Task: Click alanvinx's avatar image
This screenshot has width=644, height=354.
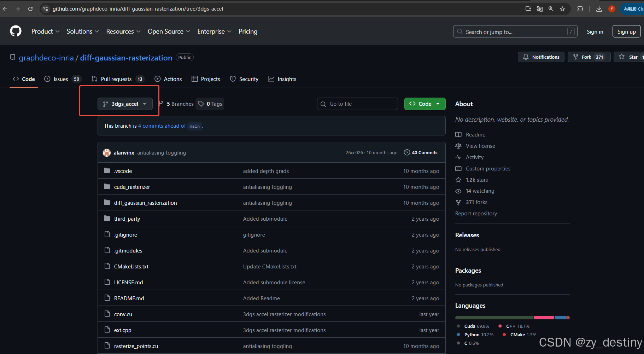Action: coord(107,153)
